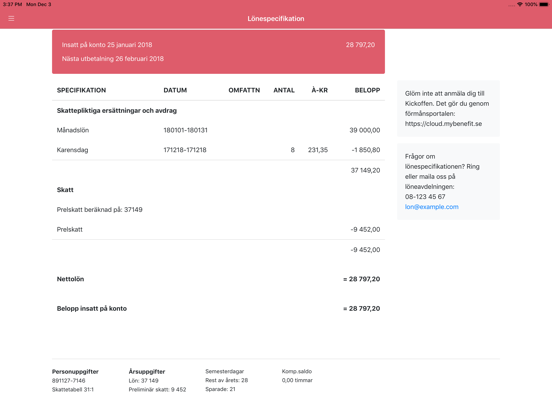Click 'Rest av årets: 28'
The image size is (552, 414).
point(227,380)
